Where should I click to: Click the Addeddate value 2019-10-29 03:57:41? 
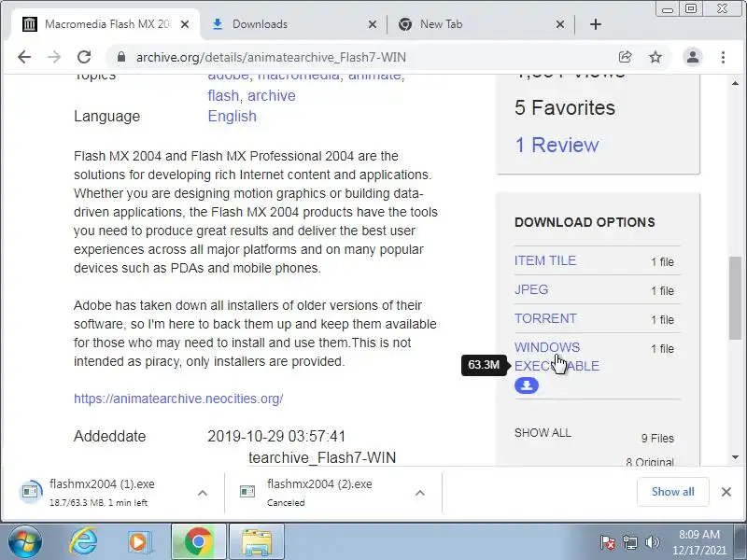pos(276,436)
